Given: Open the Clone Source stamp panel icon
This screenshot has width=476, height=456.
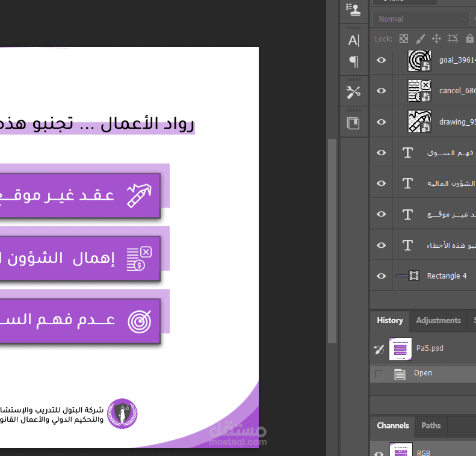Looking at the screenshot, I should click(354, 10).
